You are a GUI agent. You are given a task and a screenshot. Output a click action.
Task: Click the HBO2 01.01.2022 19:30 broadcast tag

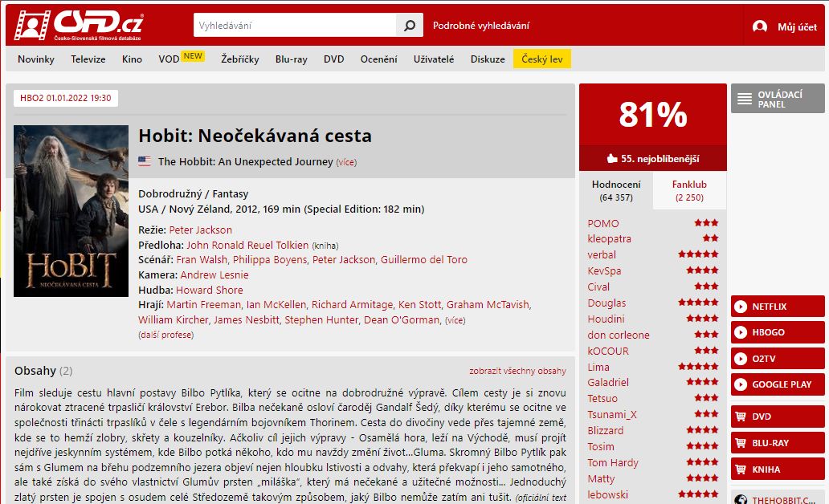[66, 98]
